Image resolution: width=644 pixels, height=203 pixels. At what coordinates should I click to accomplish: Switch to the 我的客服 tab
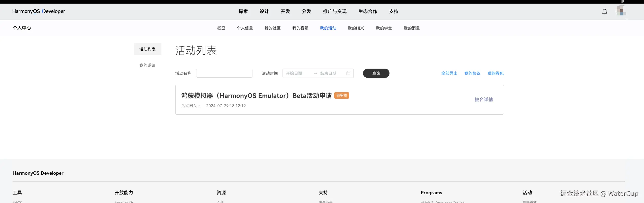pos(300,28)
